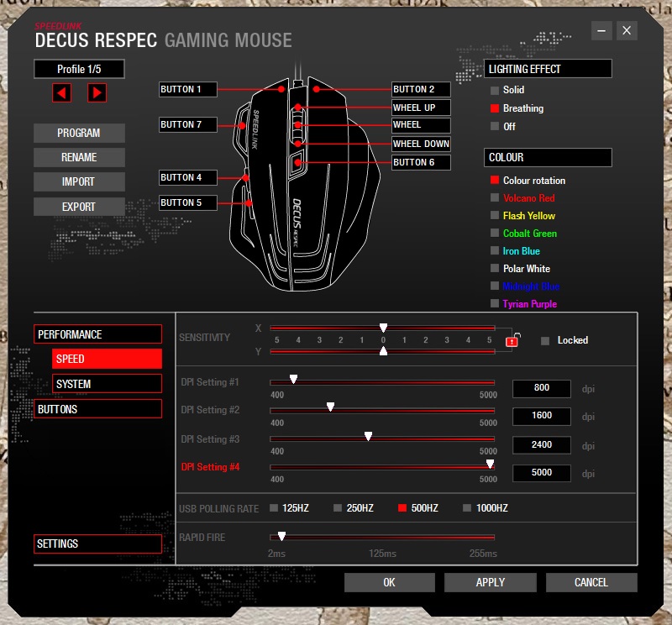Close the Decus Respec window
The width and height of the screenshot is (672, 625).
(627, 31)
